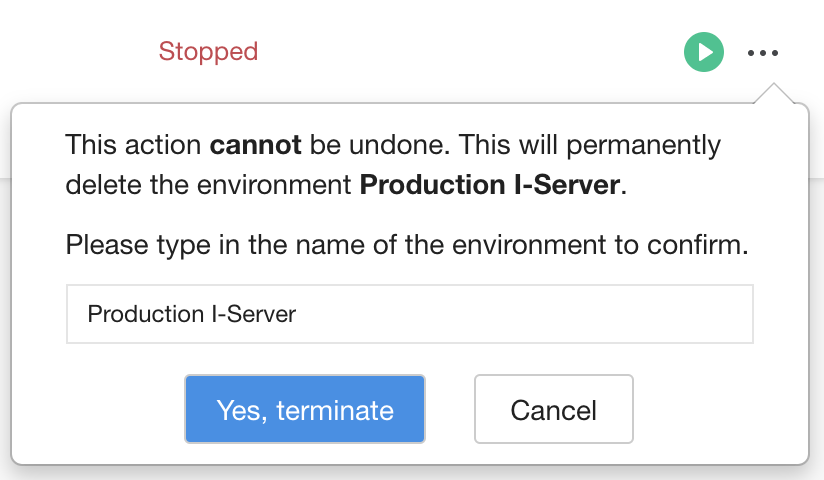Viewport: 824px width, 480px height.
Task: Confirm with the Yes, terminate button
Action: tap(305, 409)
